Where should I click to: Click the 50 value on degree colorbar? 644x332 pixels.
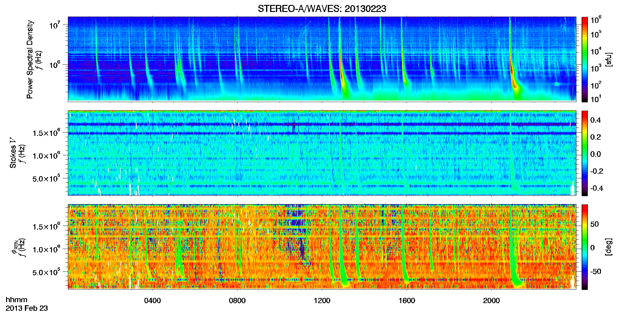pyautogui.click(x=595, y=224)
